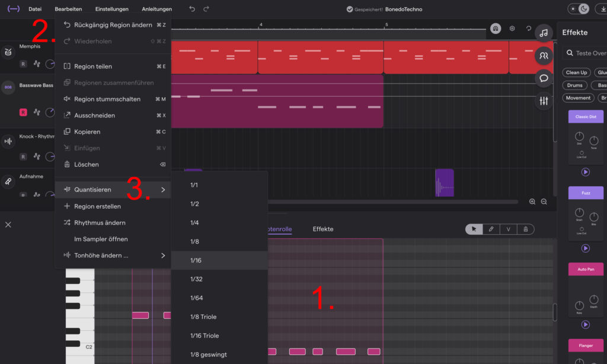Close the bottom editor panel

pyautogui.click(x=8, y=225)
